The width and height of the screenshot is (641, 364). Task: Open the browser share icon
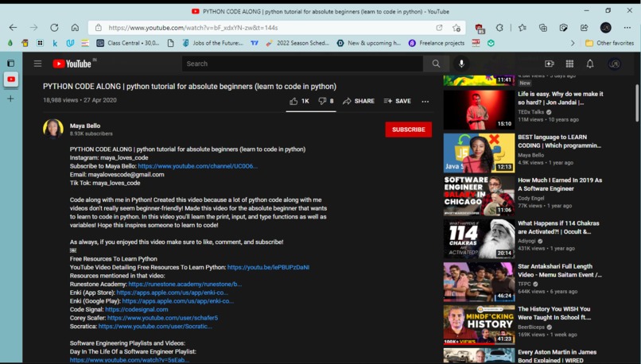point(585,28)
